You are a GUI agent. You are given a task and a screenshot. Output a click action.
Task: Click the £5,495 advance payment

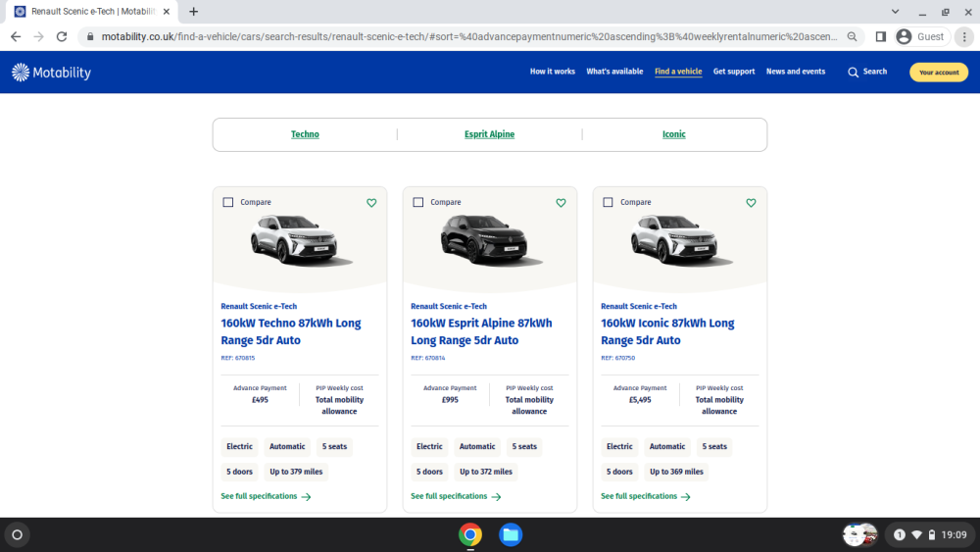[x=640, y=399]
